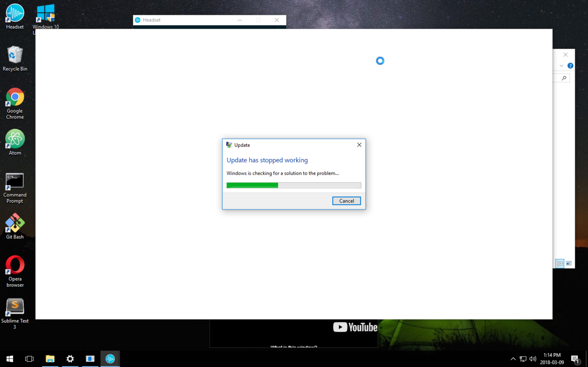Cancel the Update error check

(x=346, y=201)
